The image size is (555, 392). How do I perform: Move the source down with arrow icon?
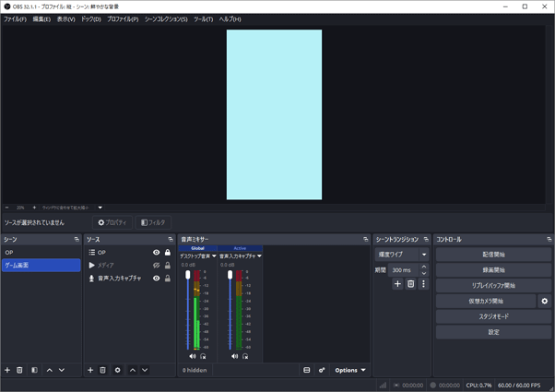[x=145, y=370]
